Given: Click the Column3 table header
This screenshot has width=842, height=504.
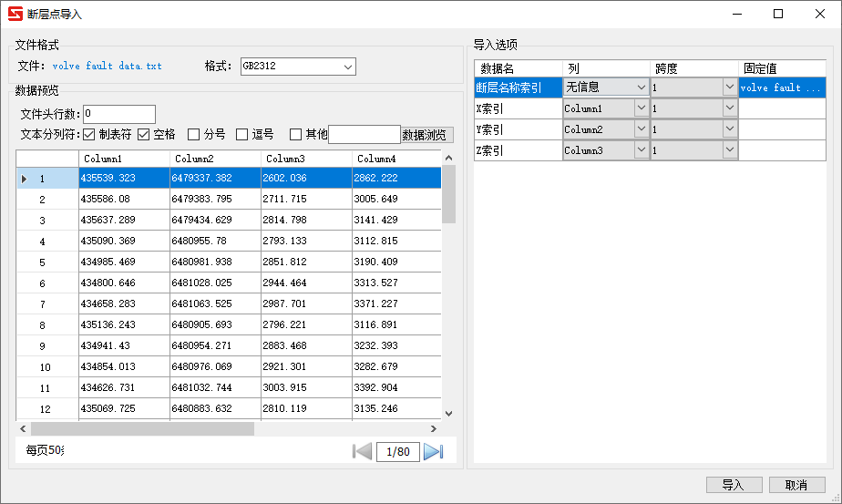Looking at the screenshot, I should tap(306, 159).
